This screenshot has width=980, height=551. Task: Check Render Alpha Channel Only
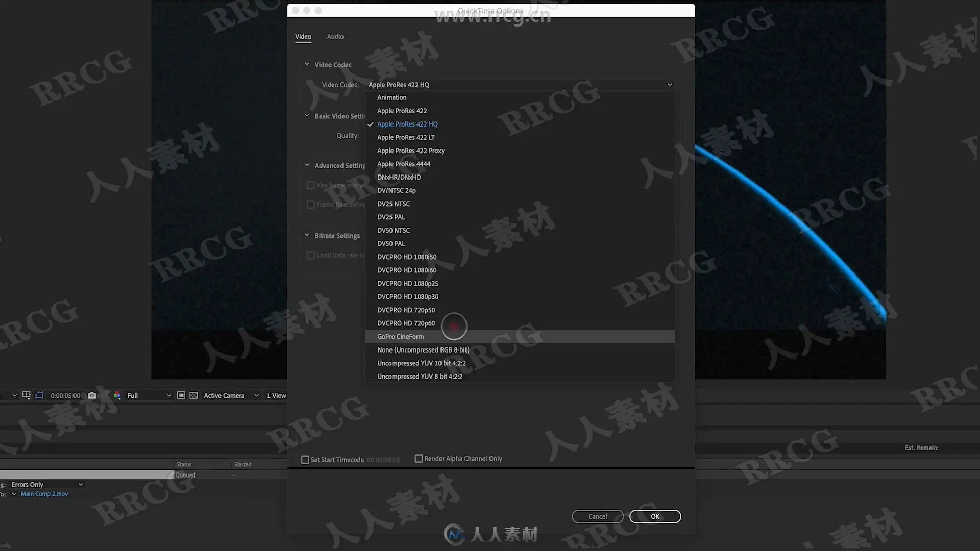419,459
